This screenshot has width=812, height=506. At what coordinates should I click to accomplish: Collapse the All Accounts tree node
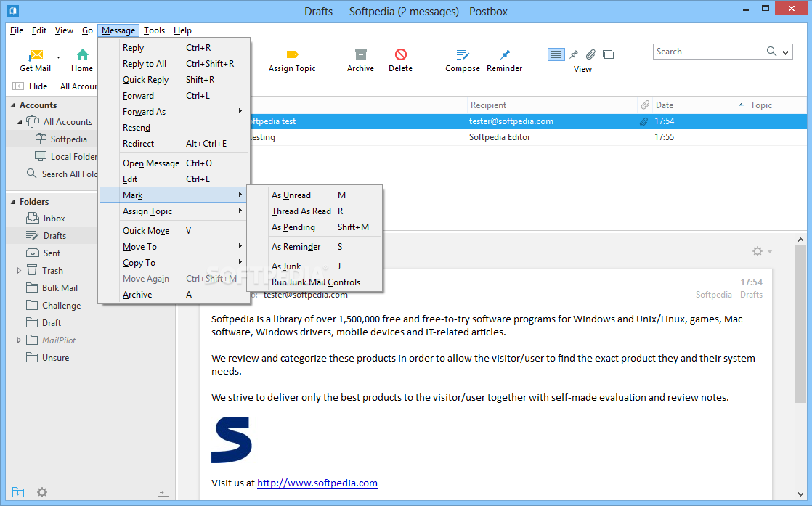(20, 122)
